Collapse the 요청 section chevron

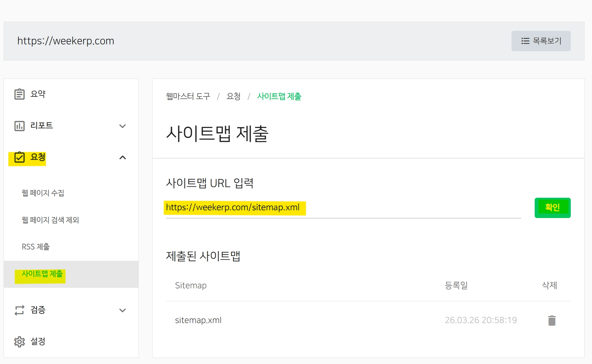click(x=122, y=158)
